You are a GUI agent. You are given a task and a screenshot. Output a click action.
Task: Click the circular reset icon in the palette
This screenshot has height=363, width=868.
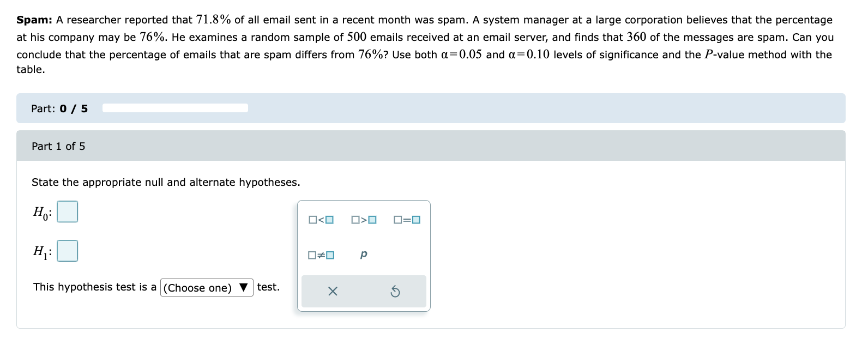[x=395, y=291]
